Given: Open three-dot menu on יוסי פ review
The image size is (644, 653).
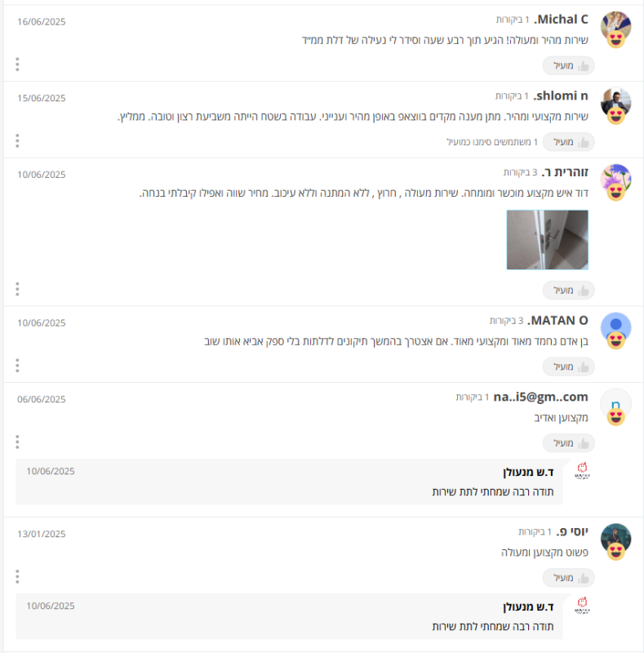Looking at the screenshot, I should coord(17,576).
